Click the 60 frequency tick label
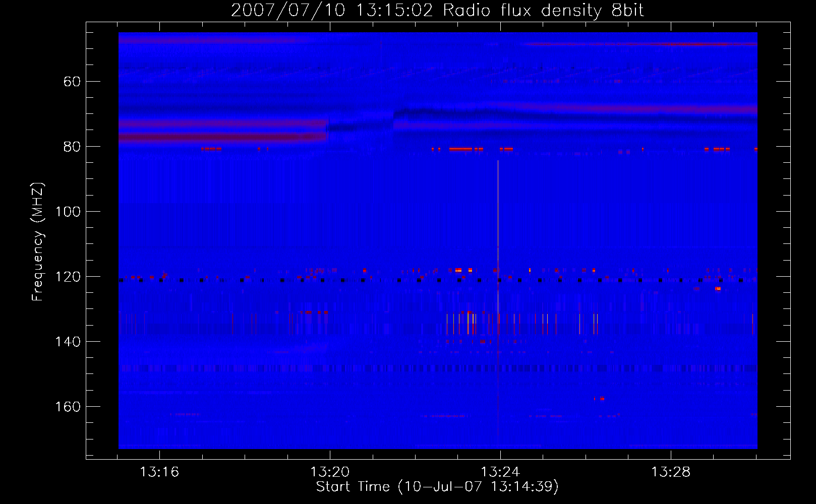 point(72,82)
